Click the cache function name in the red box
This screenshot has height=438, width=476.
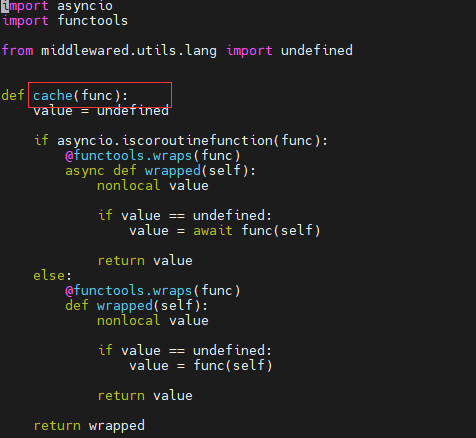[53, 96]
